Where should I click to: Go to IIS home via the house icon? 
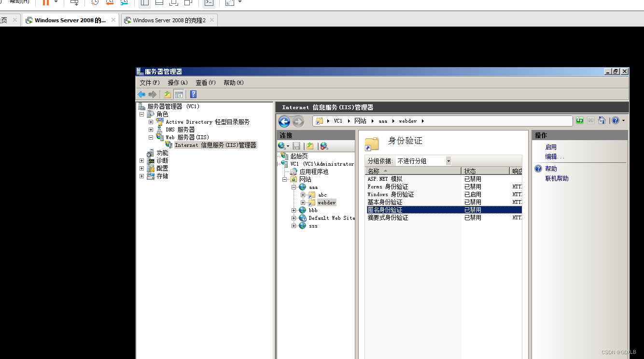pyautogui.click(x=602, y=121)
